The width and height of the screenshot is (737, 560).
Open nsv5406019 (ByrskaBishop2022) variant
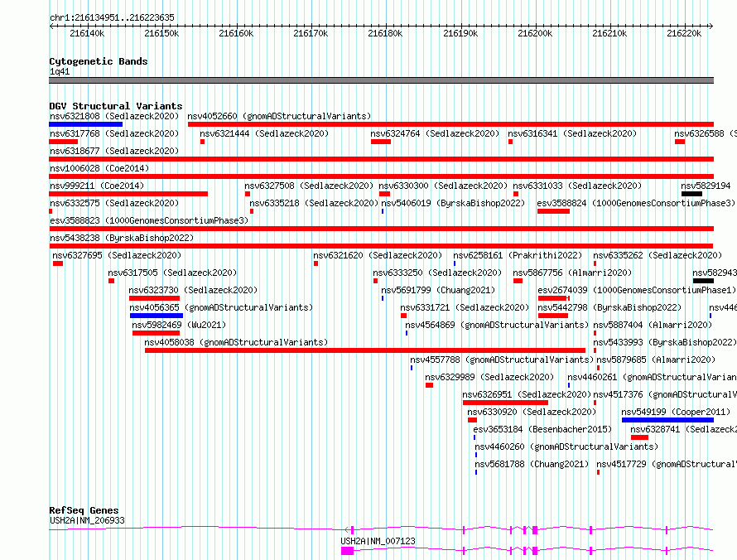(x=453, y=203)
